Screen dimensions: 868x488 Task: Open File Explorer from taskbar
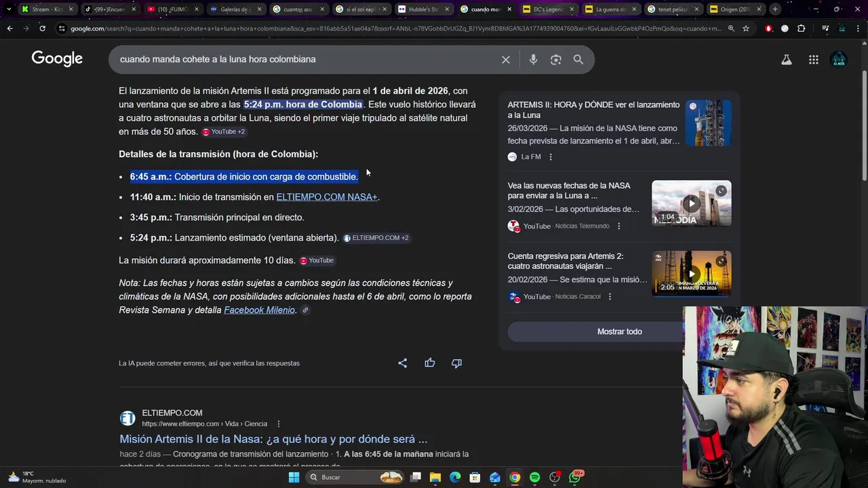(x=435, y=477)
